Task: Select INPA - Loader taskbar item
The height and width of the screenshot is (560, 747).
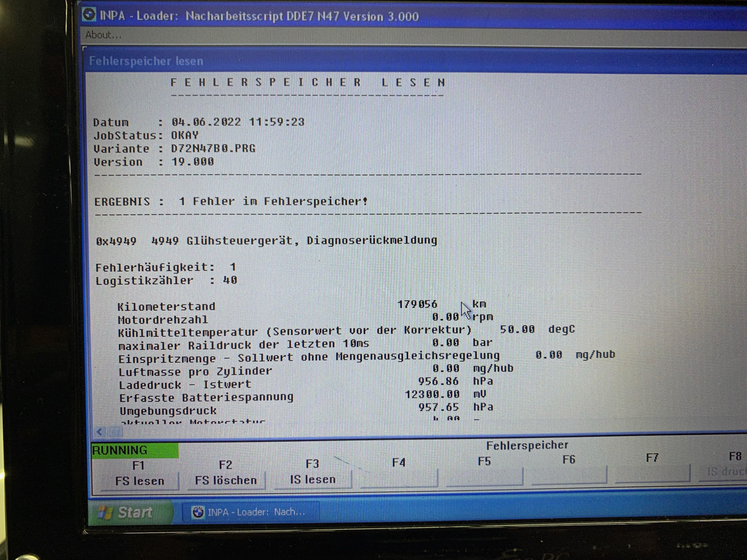Action: click(x=250, y=512)
